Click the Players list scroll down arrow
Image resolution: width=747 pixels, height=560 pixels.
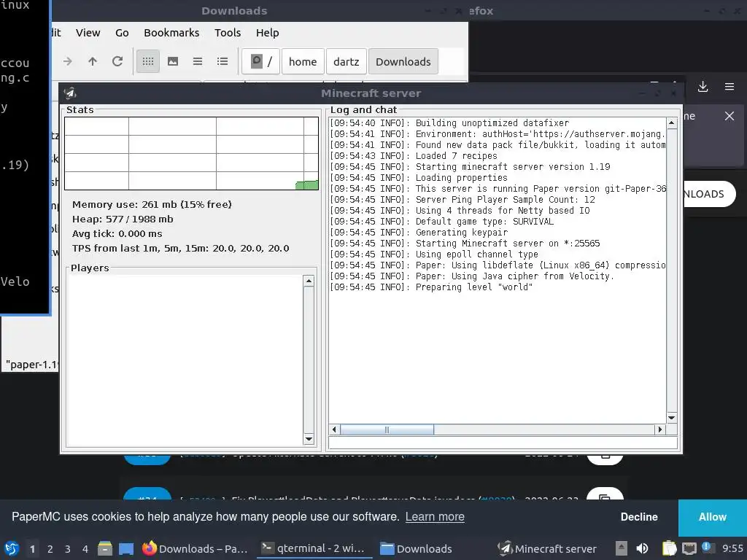pyautogui.click(x=309, y=439)
